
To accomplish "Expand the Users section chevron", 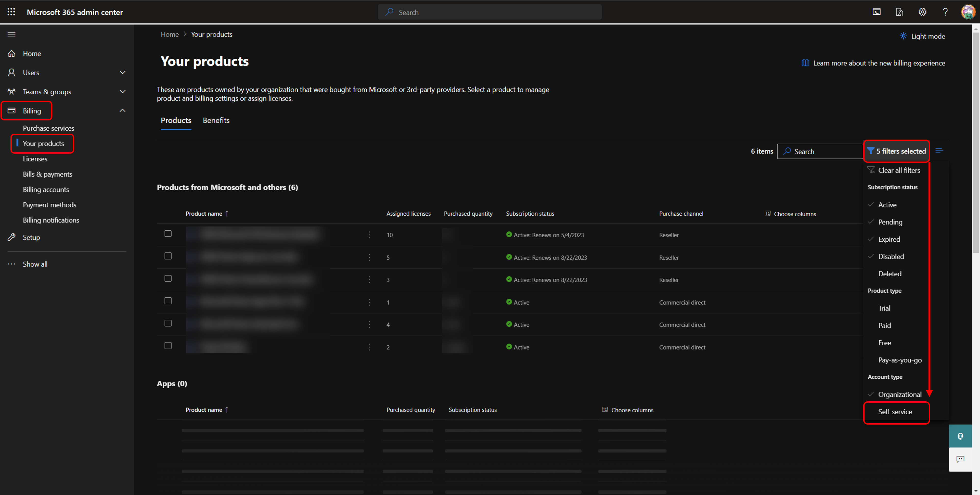I will 122,72.
